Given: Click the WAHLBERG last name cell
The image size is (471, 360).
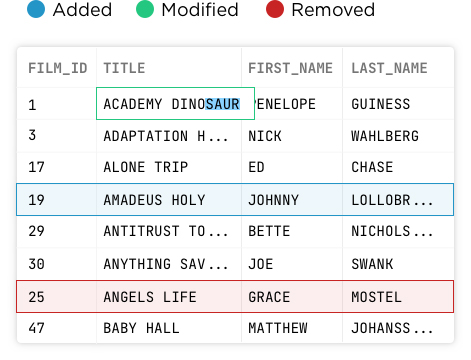Looking at the screenshot, I should (x=398, y=136).
